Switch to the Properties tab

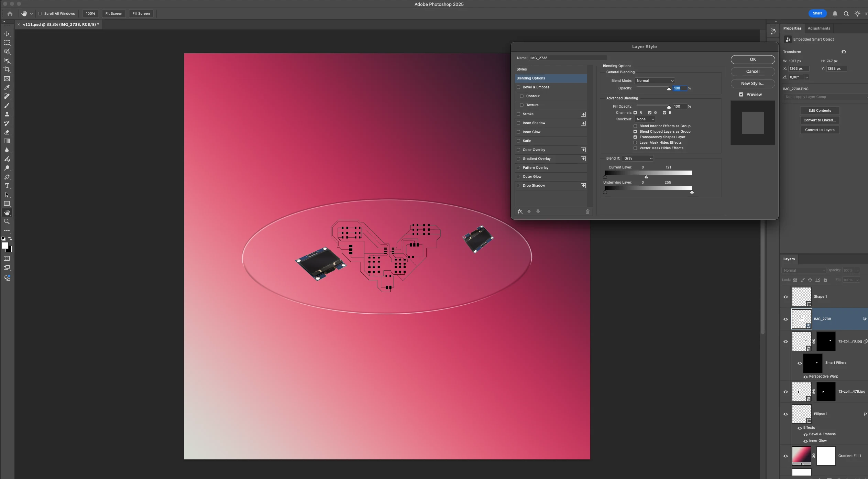tap(792, 29)
